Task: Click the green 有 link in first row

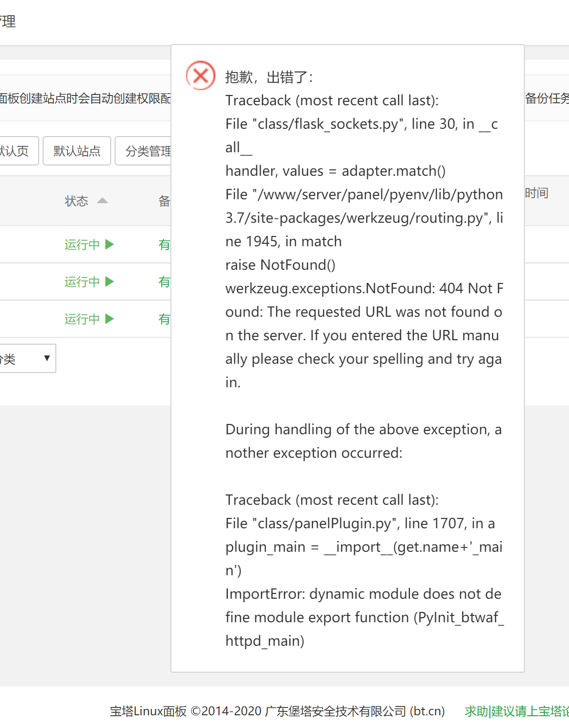Action: point(164,245)
